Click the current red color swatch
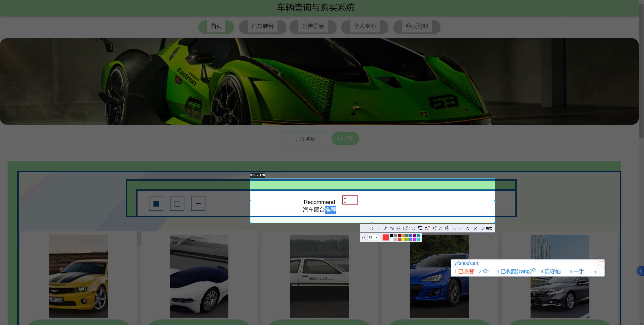The image size is (644, 325). [386, 237]
